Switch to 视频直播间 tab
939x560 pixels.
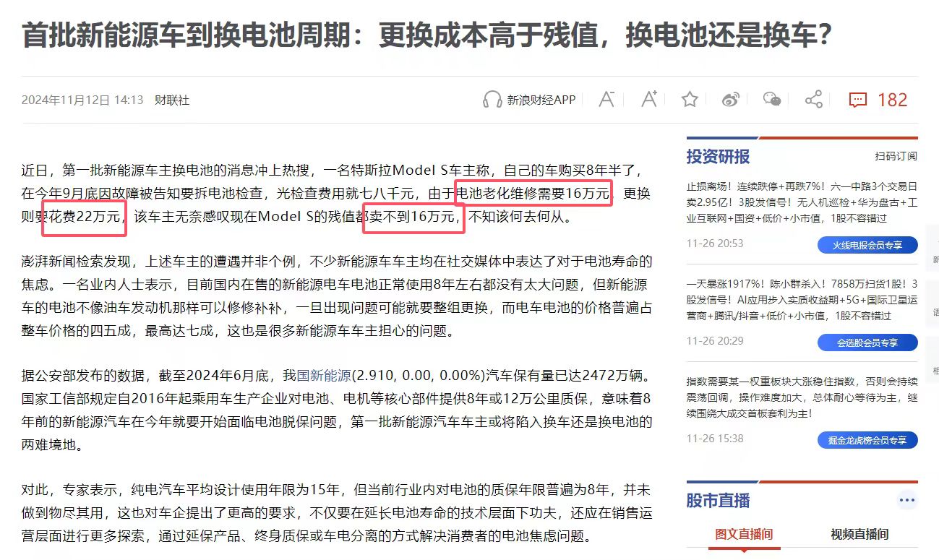[859, 535]
